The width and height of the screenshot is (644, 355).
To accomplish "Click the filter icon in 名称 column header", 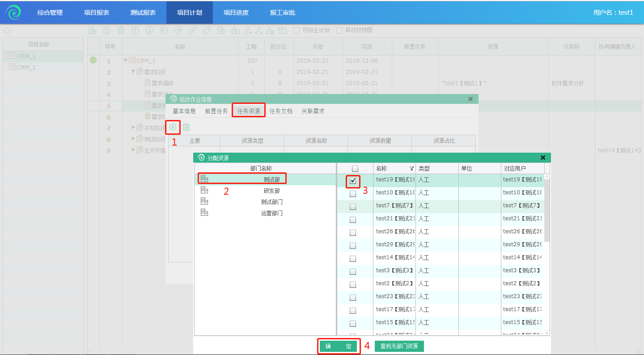I will [x=411, y=169].
